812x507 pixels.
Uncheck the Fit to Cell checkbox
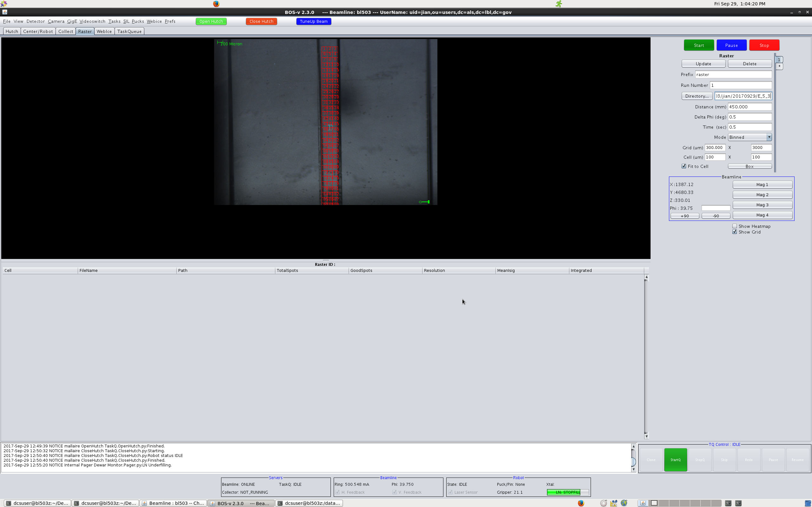point(684,166)
